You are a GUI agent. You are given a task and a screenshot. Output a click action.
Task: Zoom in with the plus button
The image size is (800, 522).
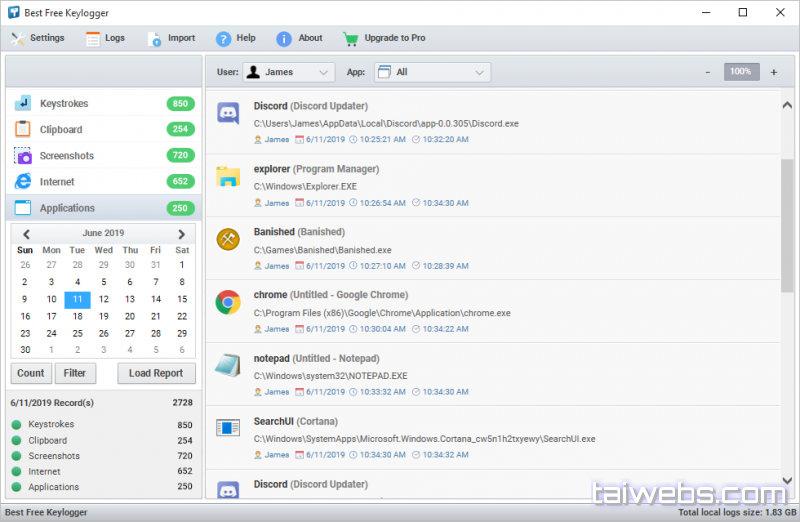773,72
